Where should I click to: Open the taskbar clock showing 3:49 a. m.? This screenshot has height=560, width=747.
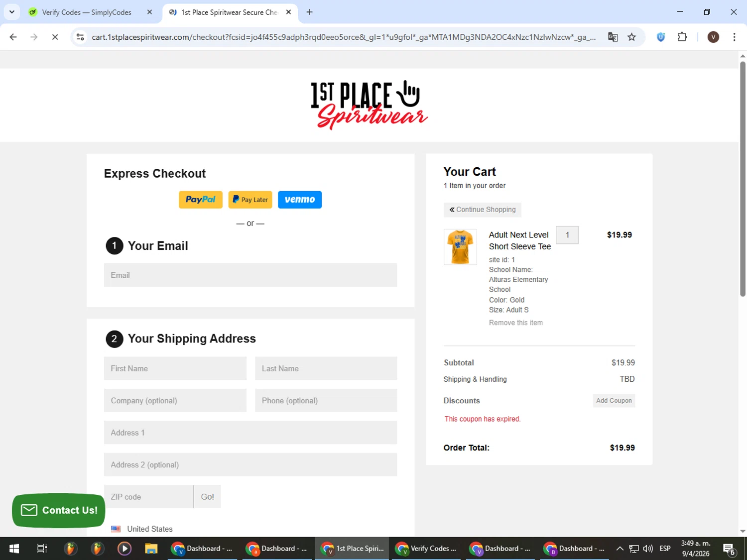click(696, 549)
